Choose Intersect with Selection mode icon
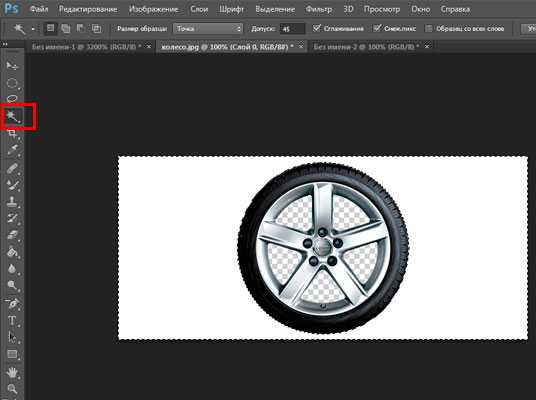The height and width of the screenshot is (400, 536). 96,29
